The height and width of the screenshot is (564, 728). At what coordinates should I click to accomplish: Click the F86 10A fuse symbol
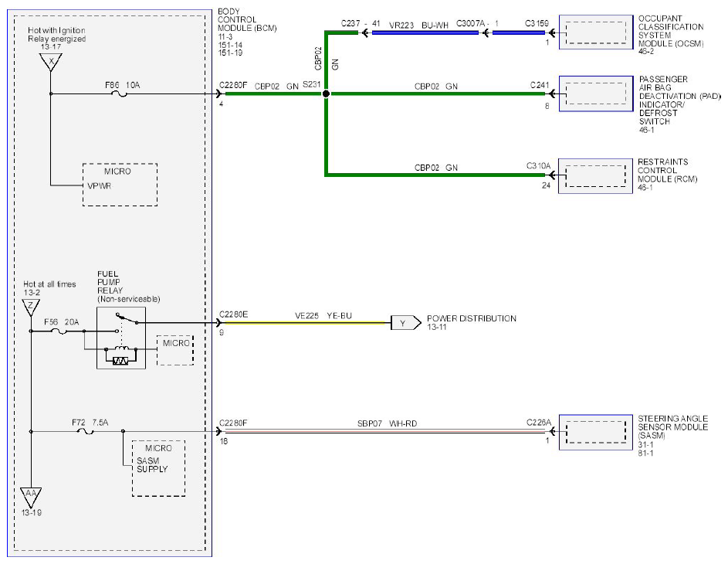pos(120,93)
